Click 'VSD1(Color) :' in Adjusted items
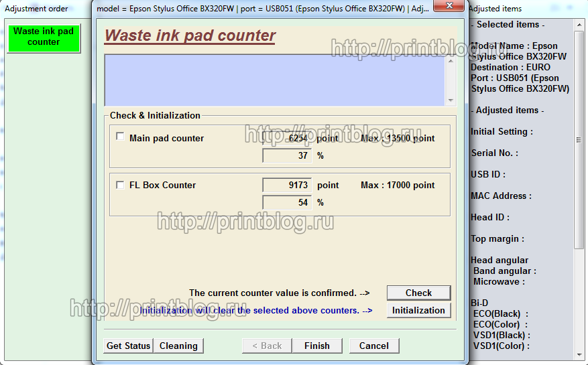 [502, 346]
